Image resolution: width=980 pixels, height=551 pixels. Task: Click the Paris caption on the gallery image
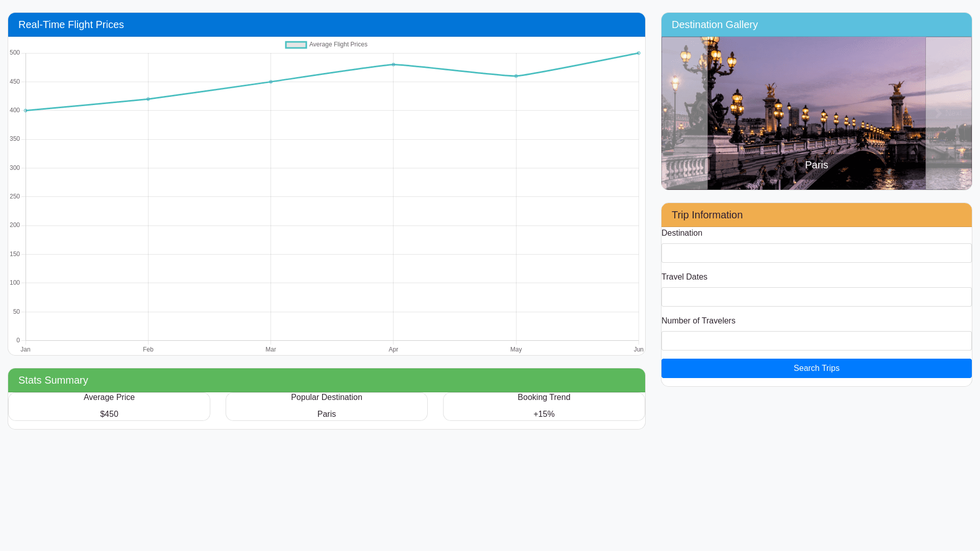coord(816,165)
